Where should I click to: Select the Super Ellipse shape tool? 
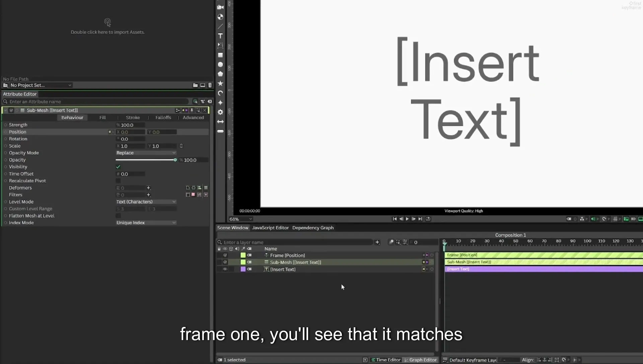pyautogui.click(x=220, y=102)
